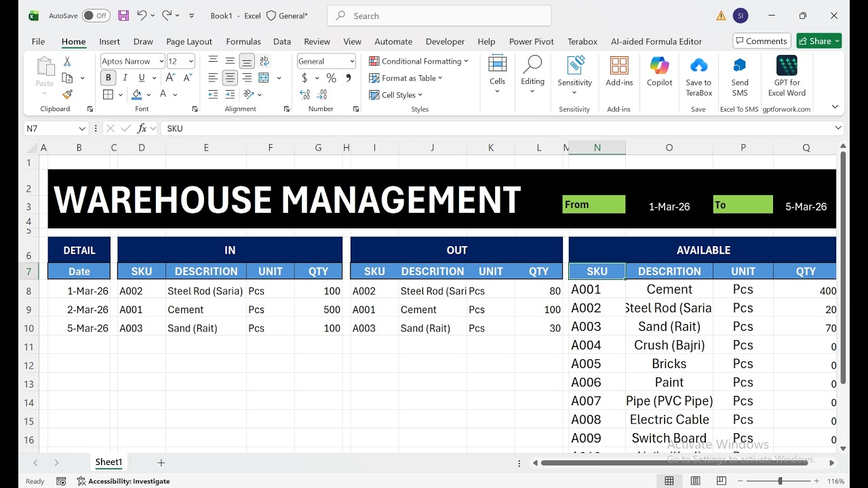Switch to the Power Pivot tab

531,41
